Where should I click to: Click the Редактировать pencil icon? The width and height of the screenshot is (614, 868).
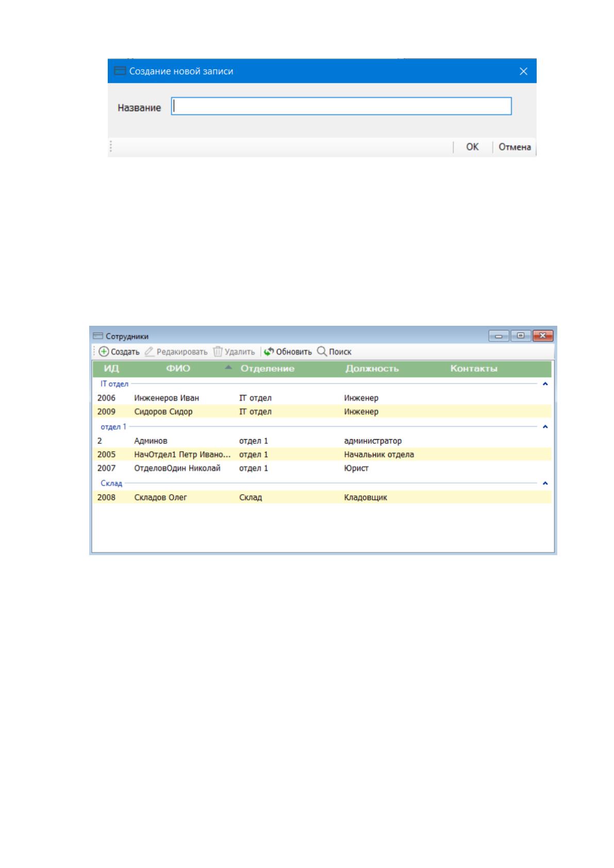click(x=150, y=352)
